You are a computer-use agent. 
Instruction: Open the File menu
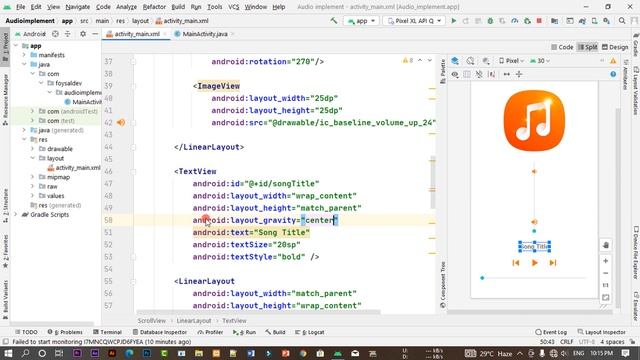click(20, 7)
